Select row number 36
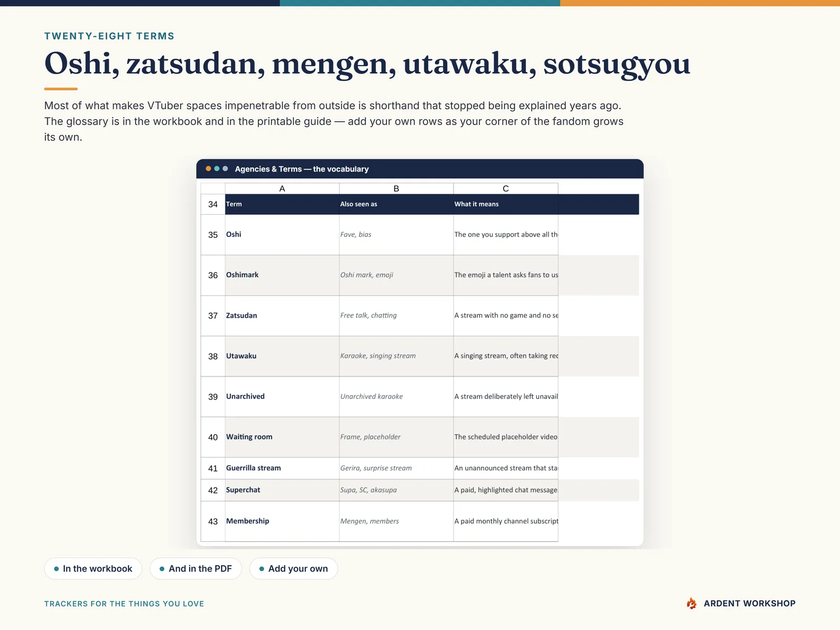The height and width of the screenshot is (630, 840). point(213,275)
